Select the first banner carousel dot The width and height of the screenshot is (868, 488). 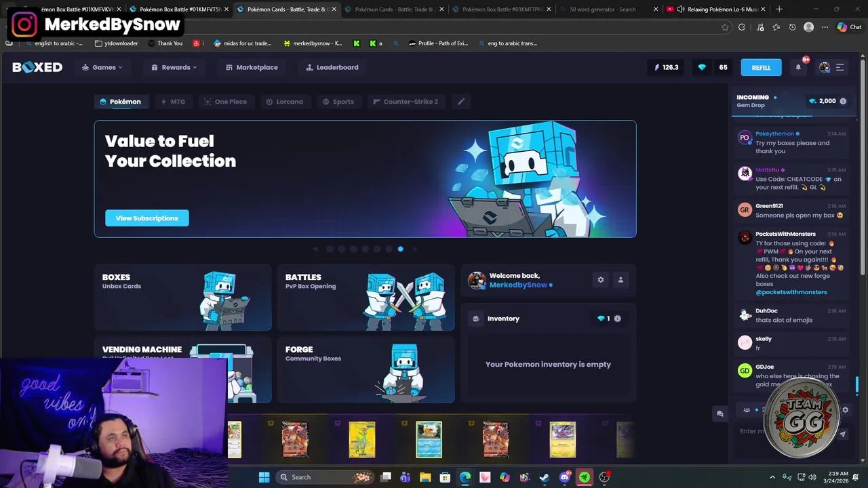coord(330,249)
